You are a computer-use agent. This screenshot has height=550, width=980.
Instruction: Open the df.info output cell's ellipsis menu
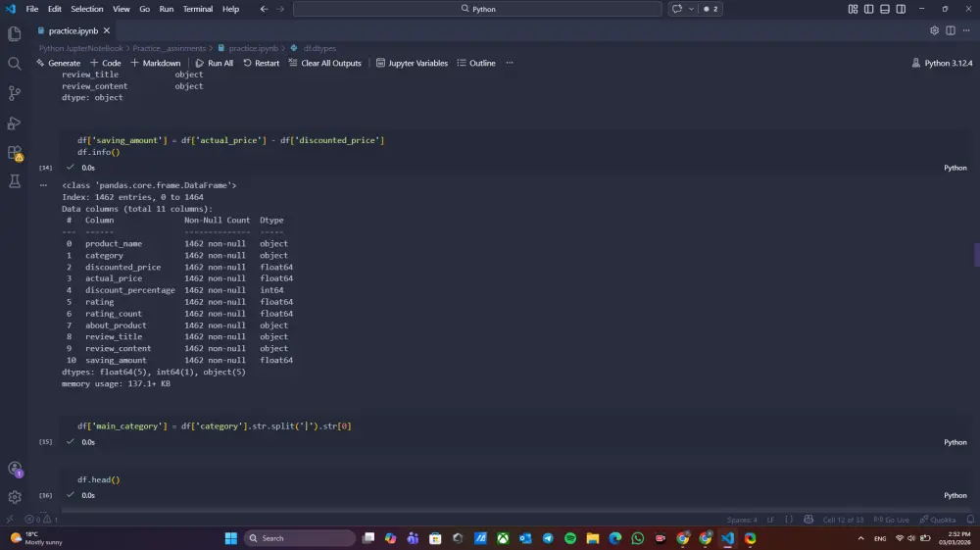click(x=43, y=185)
